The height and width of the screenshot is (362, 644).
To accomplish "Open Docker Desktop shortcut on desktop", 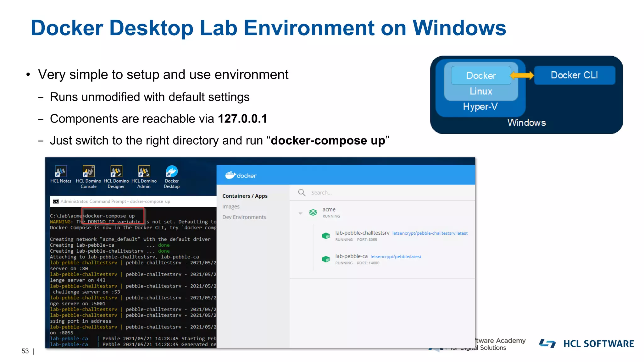I will tap(172, 177).
